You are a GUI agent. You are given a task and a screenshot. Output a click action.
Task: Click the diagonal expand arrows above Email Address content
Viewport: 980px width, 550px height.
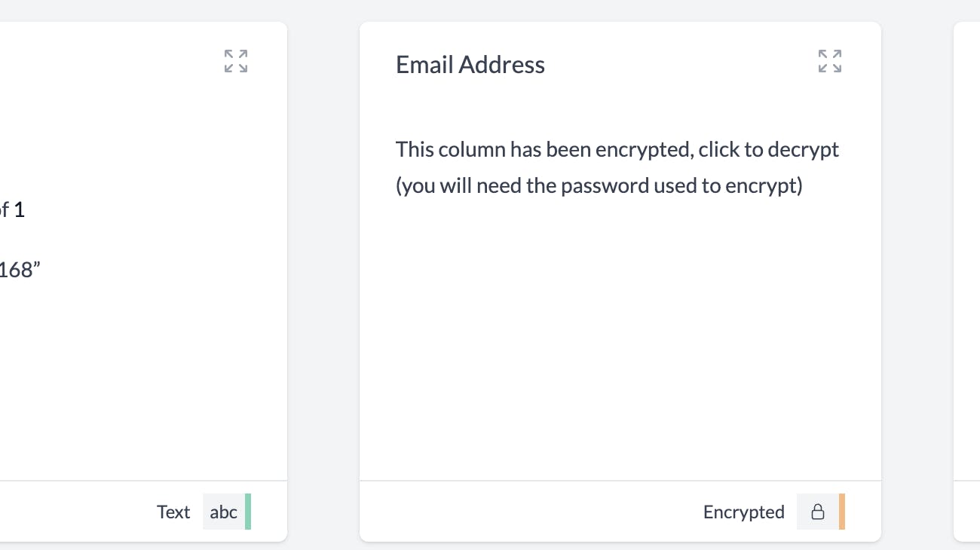pyautogui.click(x=830, y=62)
